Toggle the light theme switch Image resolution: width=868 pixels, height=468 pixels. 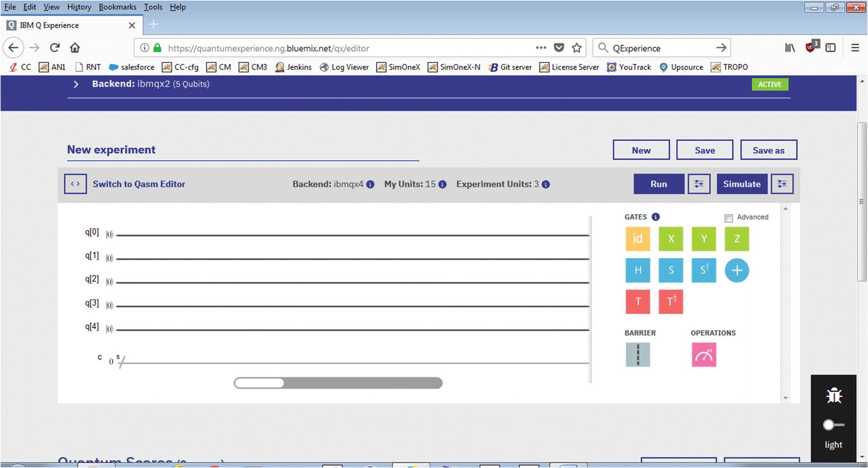click(x=833, y=425)
